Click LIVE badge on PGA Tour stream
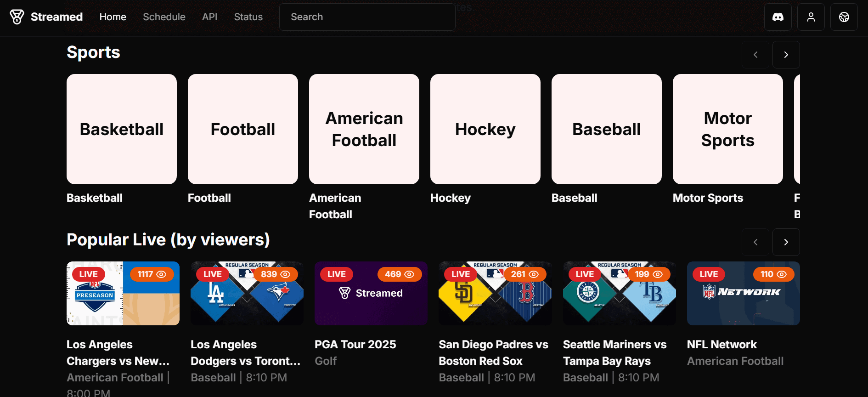The width and height of the screenshot is (868, 397). tap(337, 274)
